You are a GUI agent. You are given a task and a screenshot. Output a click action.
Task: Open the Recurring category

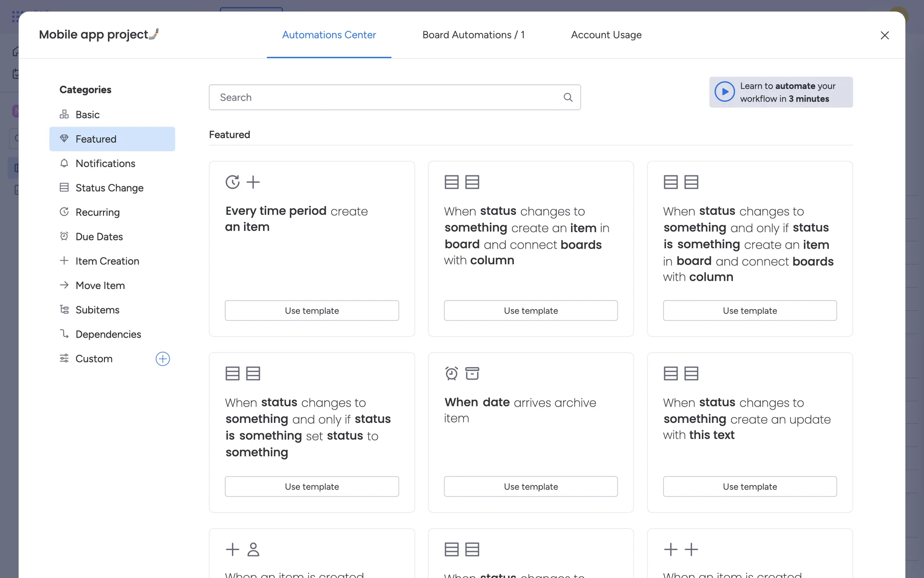(x=97, y=212)
